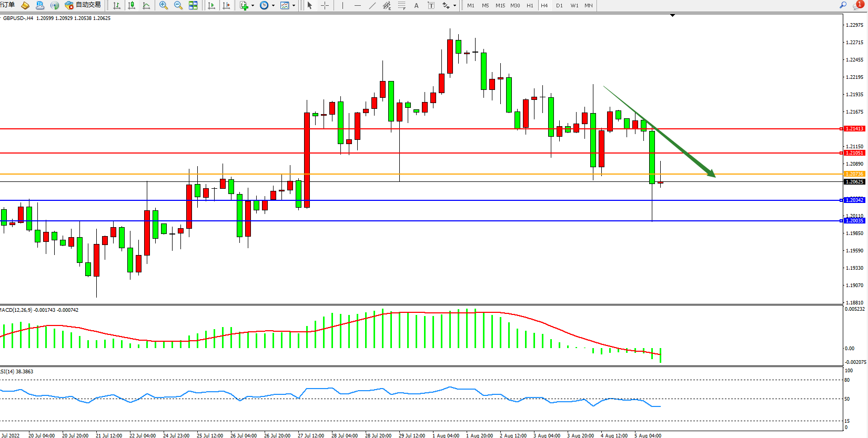Toggle chart shift button

click(226, 5)
